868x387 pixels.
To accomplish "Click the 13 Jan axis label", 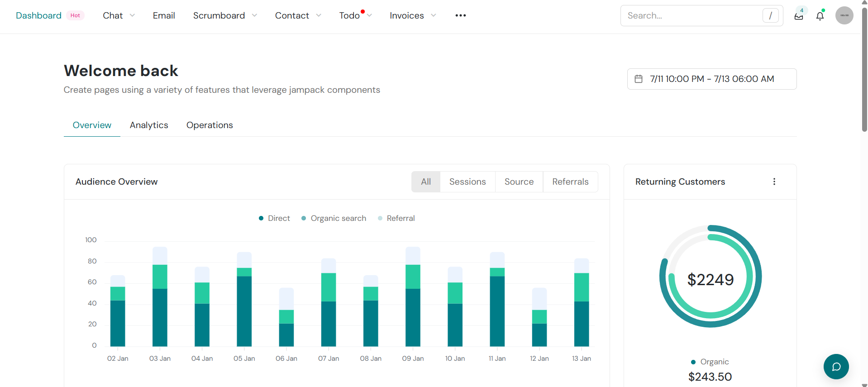I will 582,358.
